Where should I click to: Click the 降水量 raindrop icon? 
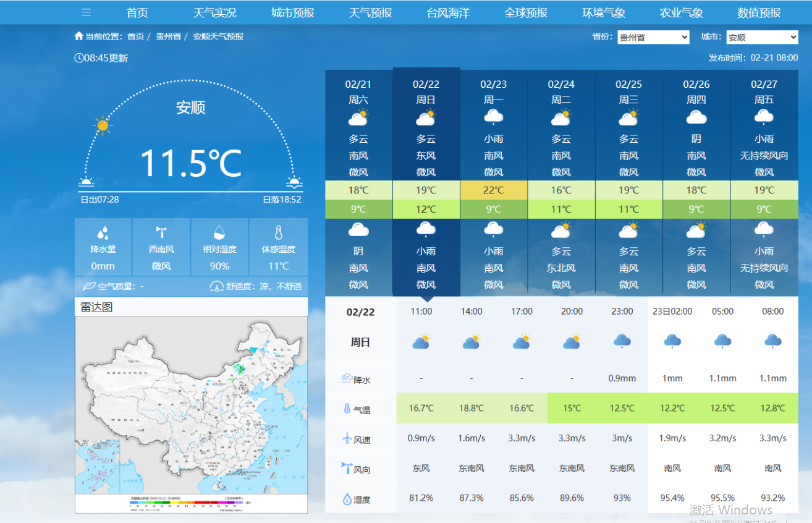103,233
